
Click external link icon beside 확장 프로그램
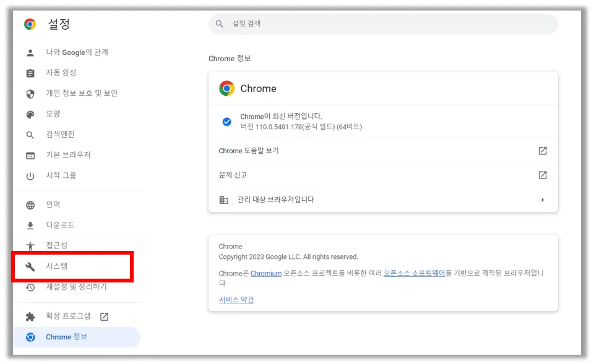point(104,316)
